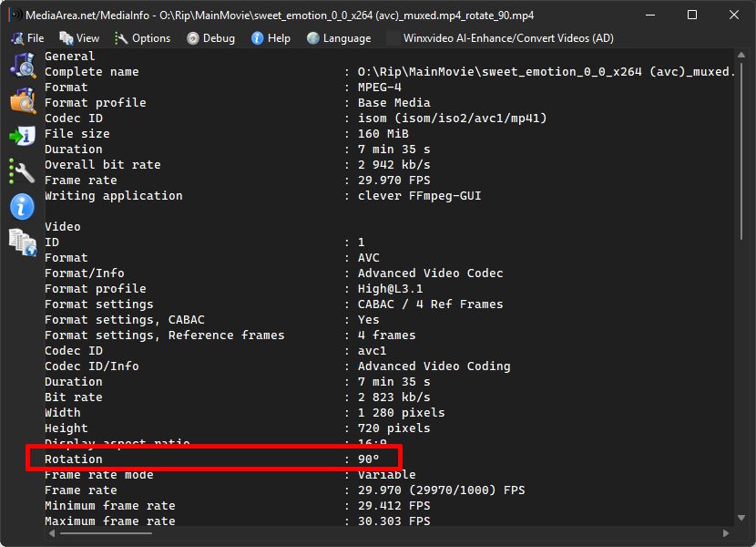
Task: Click the Video 'Format' value AVC
Action: [x=368, y=258]
